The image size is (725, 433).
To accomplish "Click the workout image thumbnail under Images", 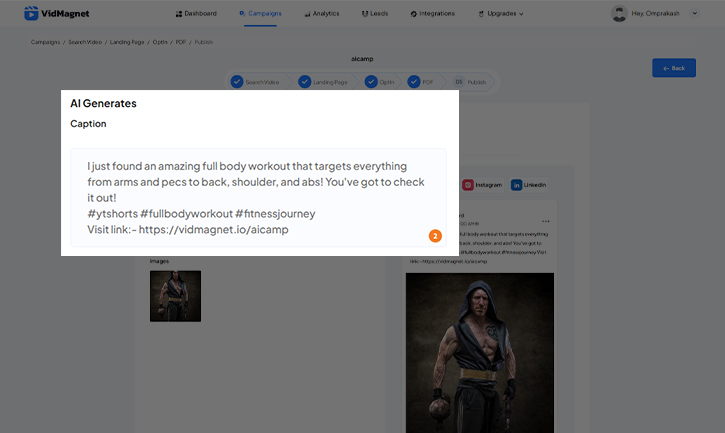I will [x=175, y=296].
